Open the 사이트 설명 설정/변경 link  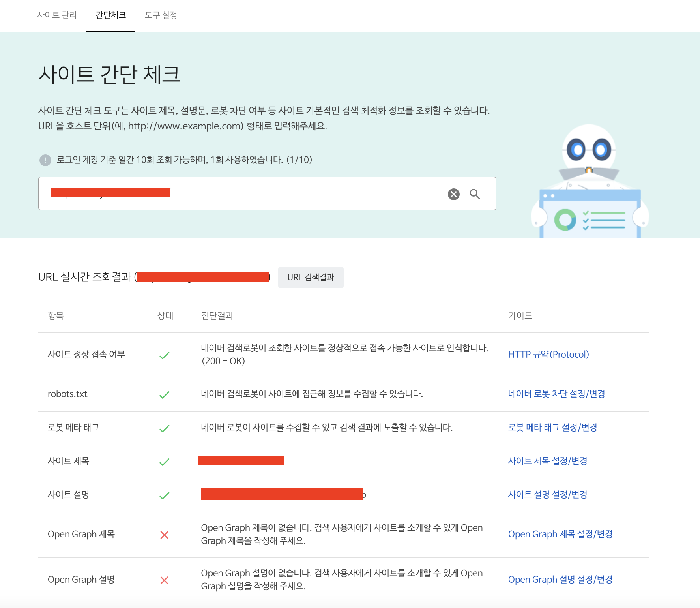548,495
